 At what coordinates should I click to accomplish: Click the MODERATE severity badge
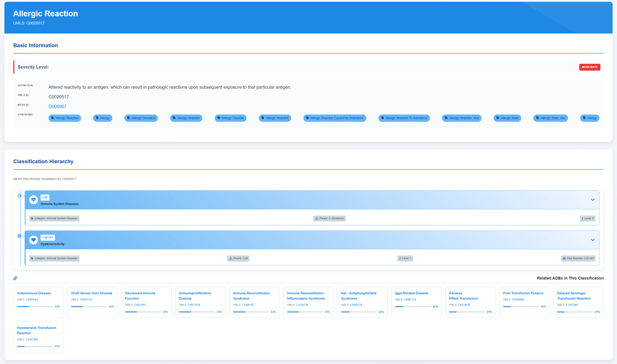tap(589, 67)
